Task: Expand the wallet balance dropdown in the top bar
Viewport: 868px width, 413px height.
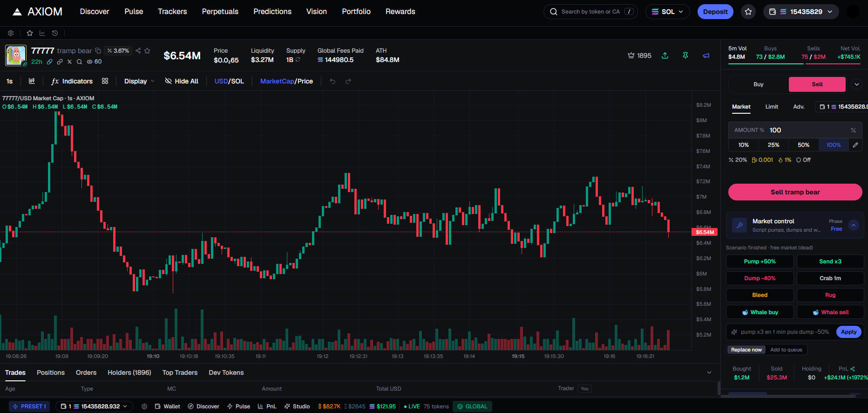Action: [801, 12]
